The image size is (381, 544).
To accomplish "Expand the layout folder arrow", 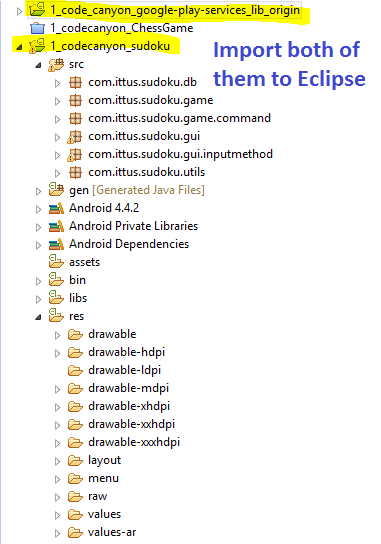I will coord(58,461).
